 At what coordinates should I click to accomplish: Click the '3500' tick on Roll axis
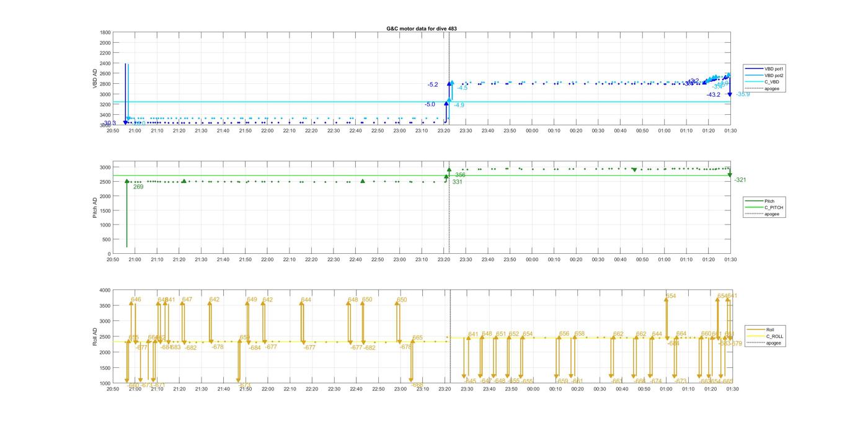click(104, 305)
